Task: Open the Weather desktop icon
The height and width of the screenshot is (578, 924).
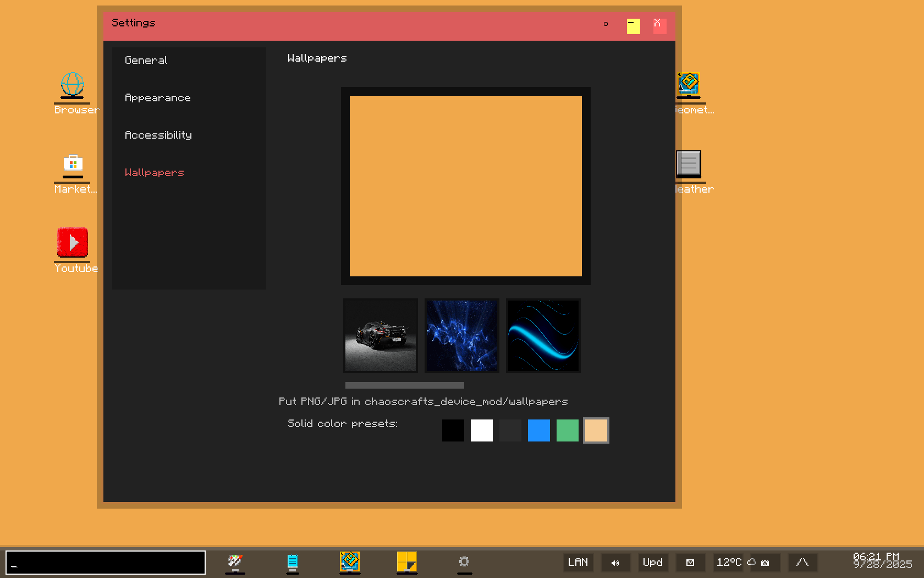Action: [x=689, y=164]
